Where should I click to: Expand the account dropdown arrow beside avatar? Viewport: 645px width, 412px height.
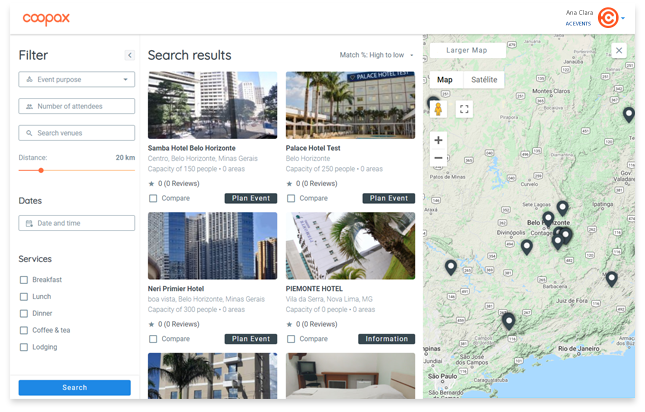(623, 18)
